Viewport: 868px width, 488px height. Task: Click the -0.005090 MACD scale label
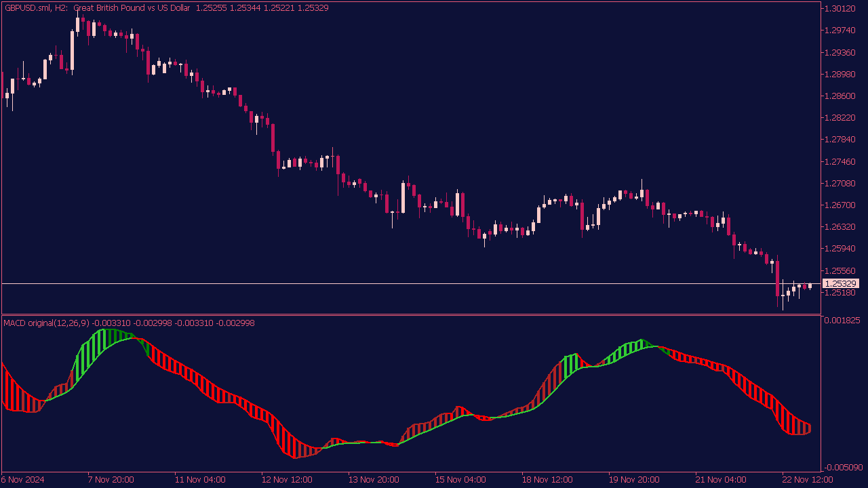pos(842,467)
